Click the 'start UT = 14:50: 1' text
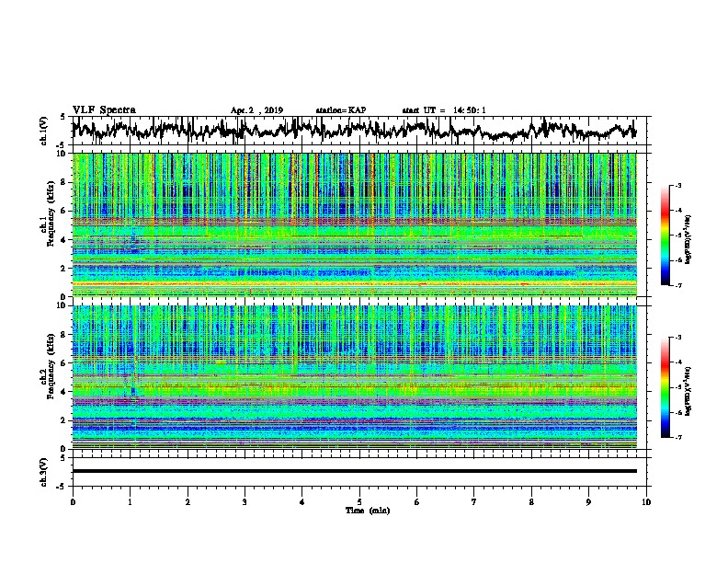Viewport: 728px width, 563px height. click(444, 110)
